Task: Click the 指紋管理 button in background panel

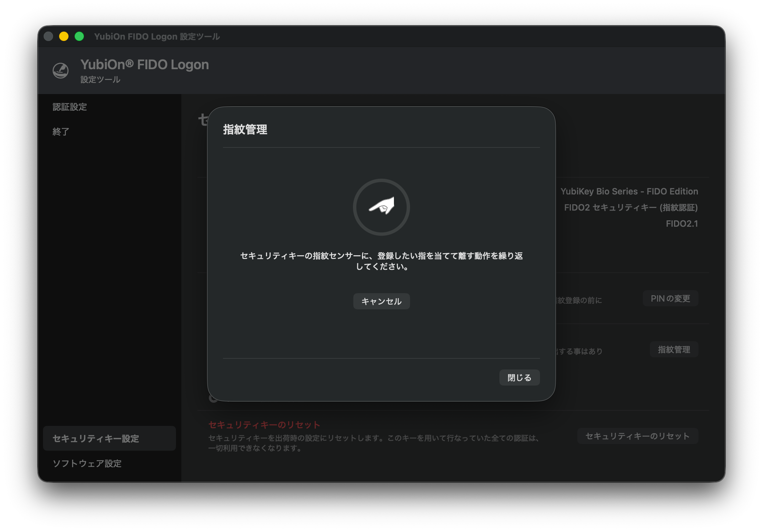Action: coord(674,349)
